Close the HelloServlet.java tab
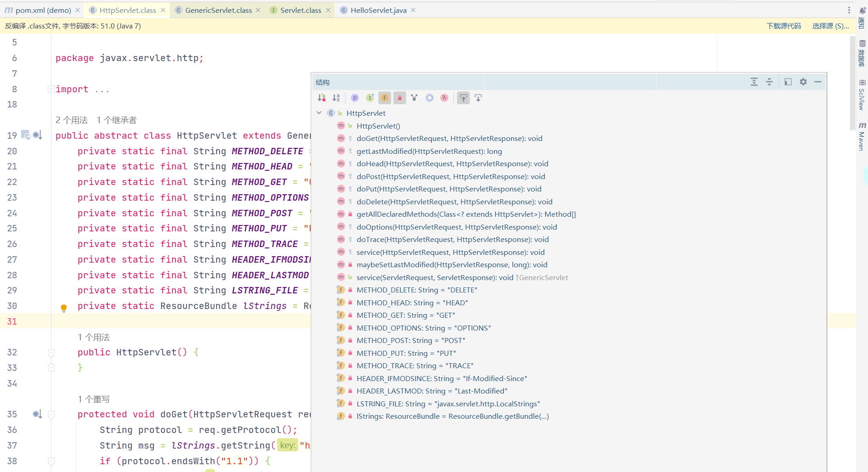The image size is (868, 472). (413, 10)
